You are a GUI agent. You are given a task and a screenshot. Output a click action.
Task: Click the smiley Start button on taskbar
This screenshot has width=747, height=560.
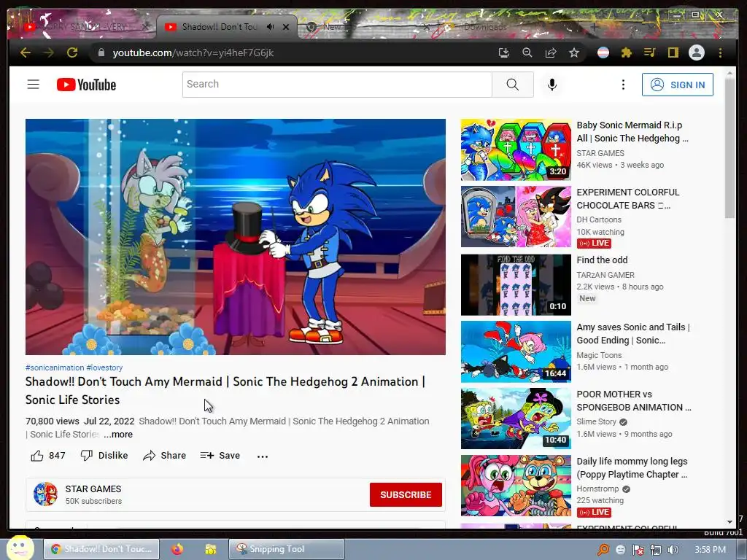pos(19,548)
